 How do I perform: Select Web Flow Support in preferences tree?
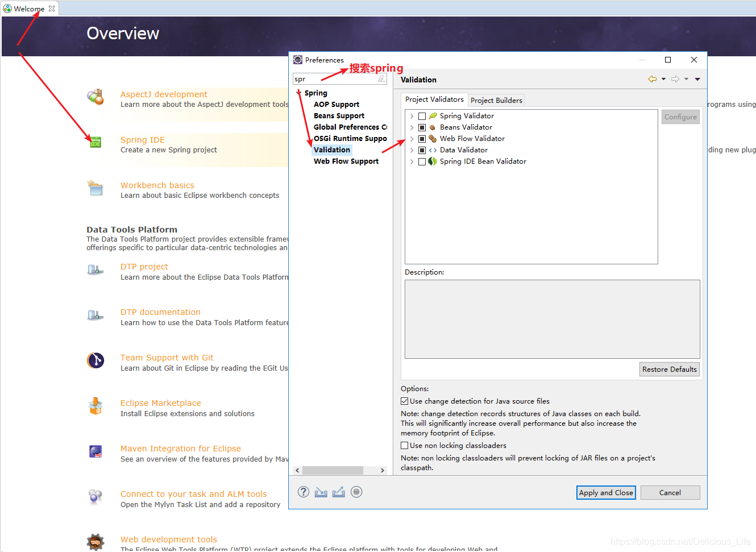(x=346, y=161)
